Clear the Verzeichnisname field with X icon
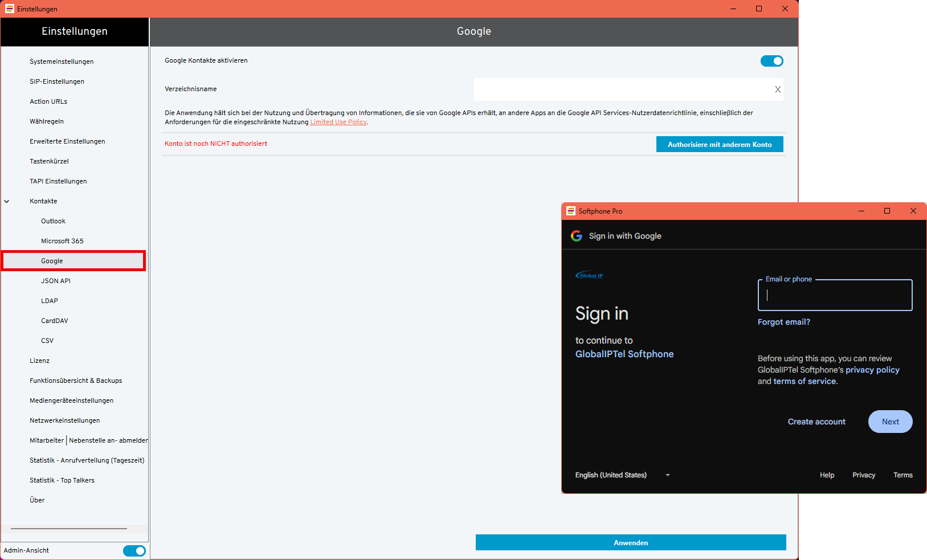Image resolution: width=927 pixels, height=560 pixels. point(778,89)
